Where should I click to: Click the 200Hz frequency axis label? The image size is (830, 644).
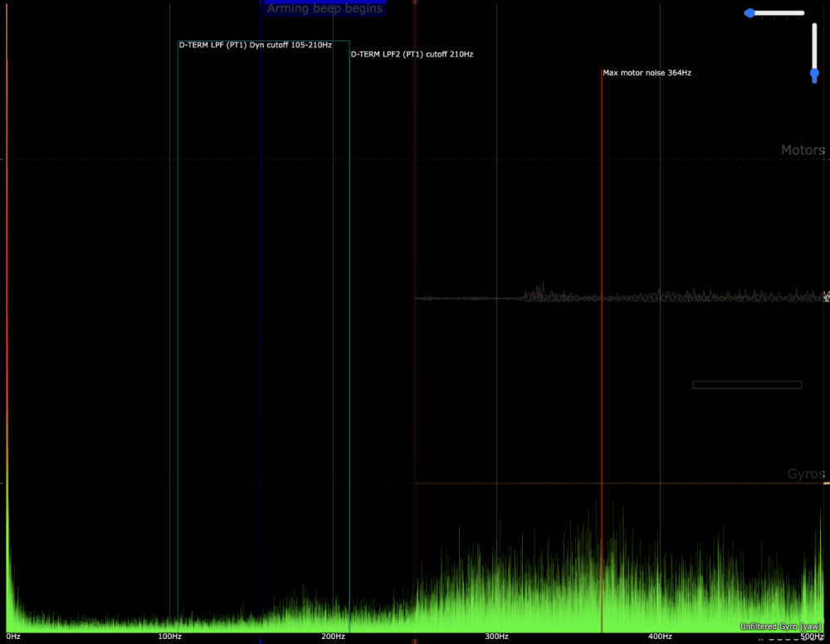tap(333, 637)
